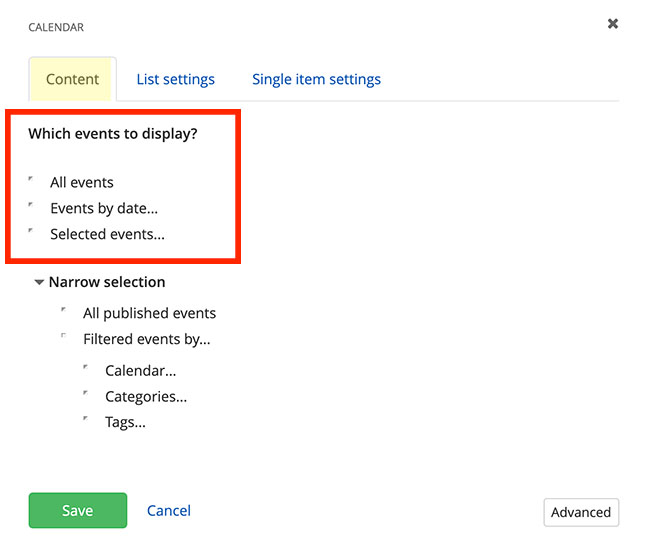Check the Categories... filter box
The width and height of the screenshot is (650, 546).
pos(87,394)
